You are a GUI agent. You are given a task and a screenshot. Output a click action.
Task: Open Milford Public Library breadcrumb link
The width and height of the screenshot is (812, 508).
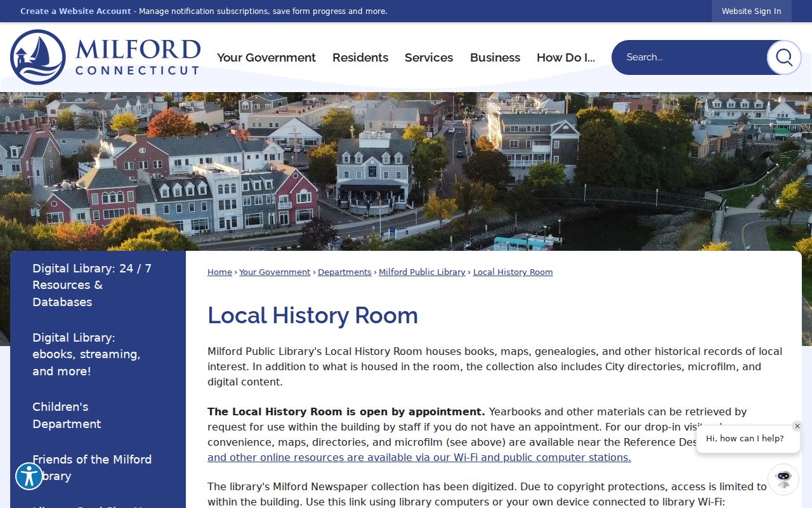[422, 272]
